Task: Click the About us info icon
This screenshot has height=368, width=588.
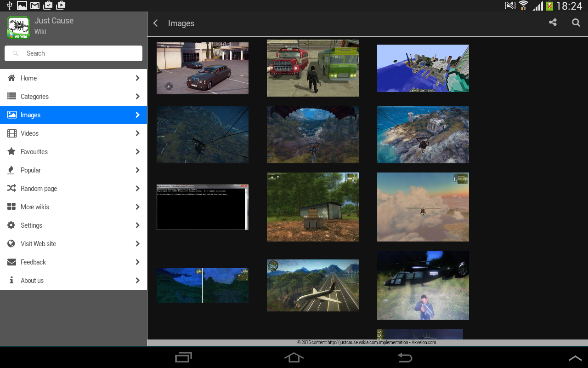Action: pos(11,280)
